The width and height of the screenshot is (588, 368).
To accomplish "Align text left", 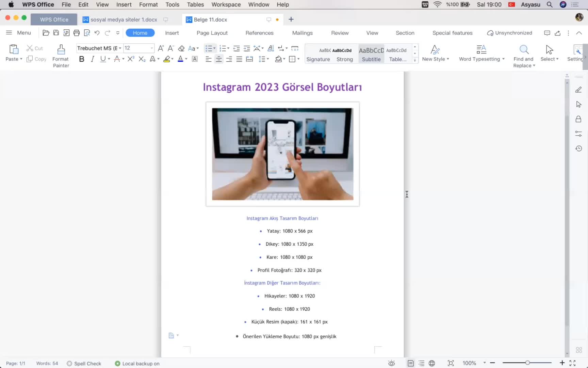I will point(209,59).
